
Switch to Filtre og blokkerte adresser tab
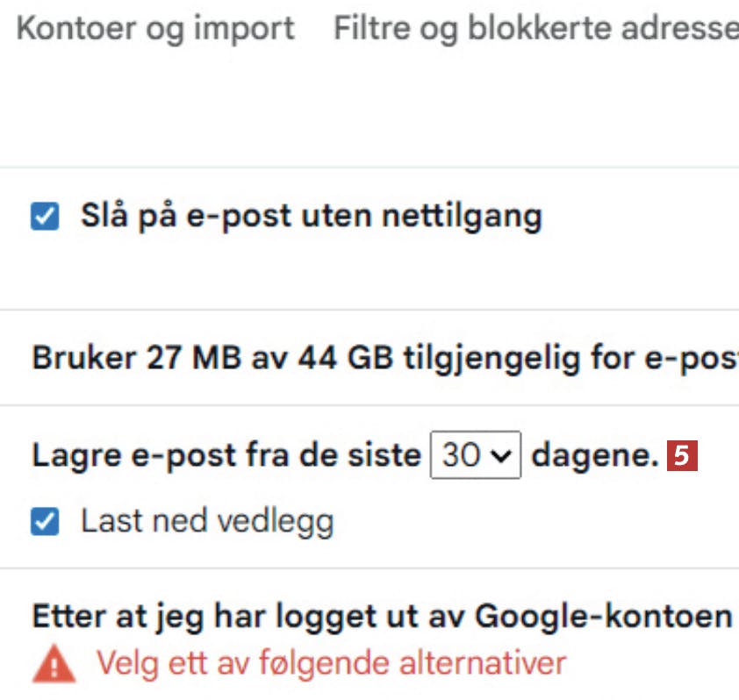pos(535,29)
